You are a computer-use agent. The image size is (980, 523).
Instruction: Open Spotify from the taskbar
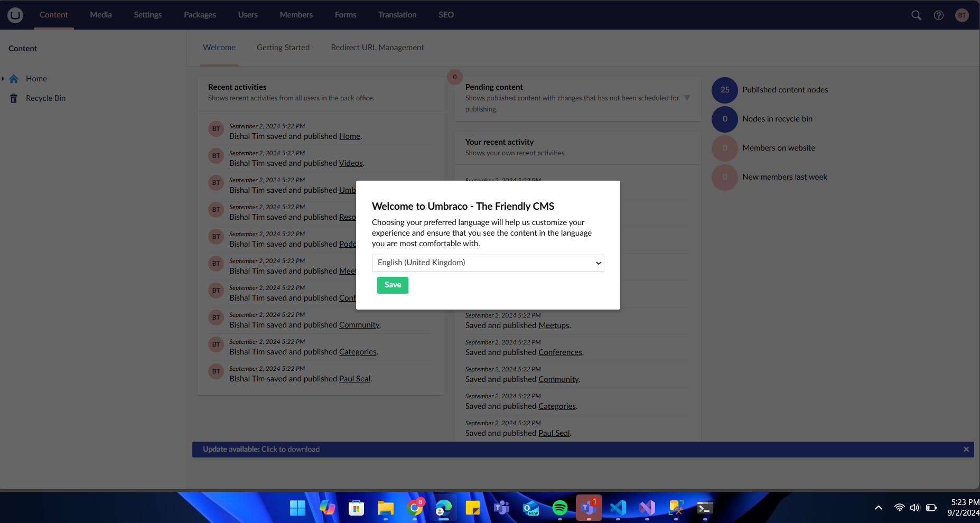point(560,508)
